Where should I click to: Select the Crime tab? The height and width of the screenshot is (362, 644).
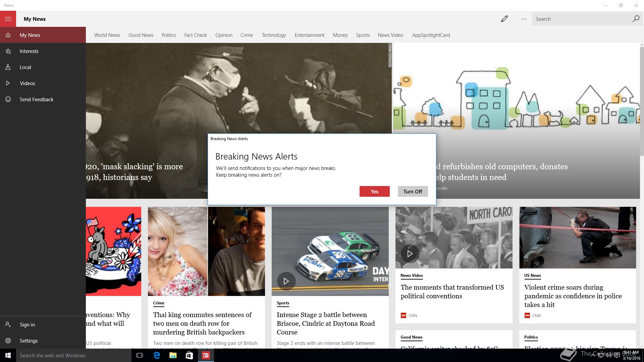(247, 35)
